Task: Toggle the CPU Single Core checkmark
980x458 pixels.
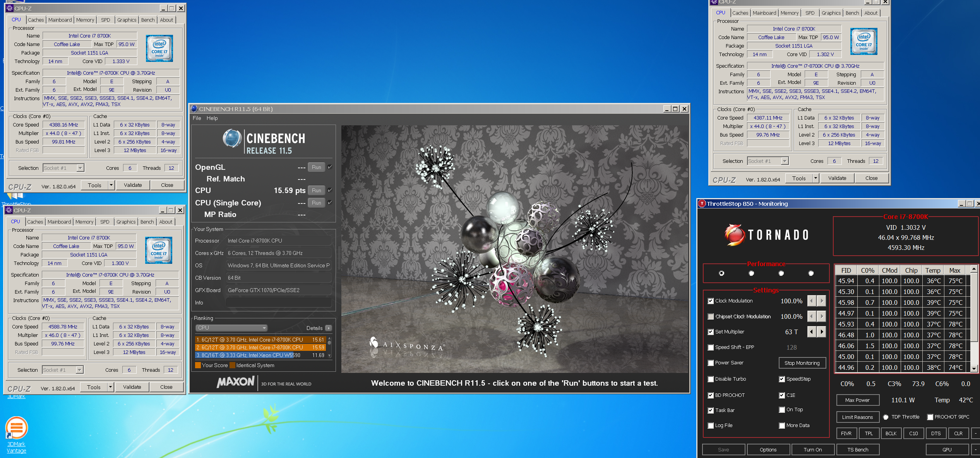Action: coord(330,203)
